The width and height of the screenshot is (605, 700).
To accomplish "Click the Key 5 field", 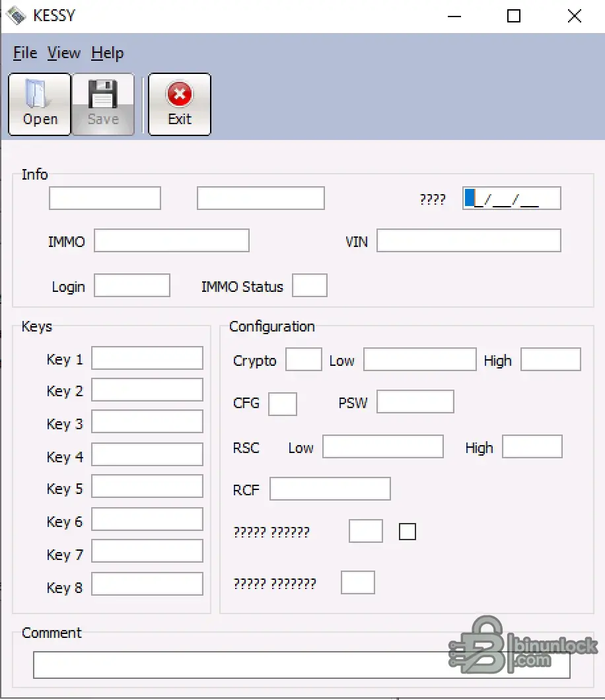I will click(147, 486).
